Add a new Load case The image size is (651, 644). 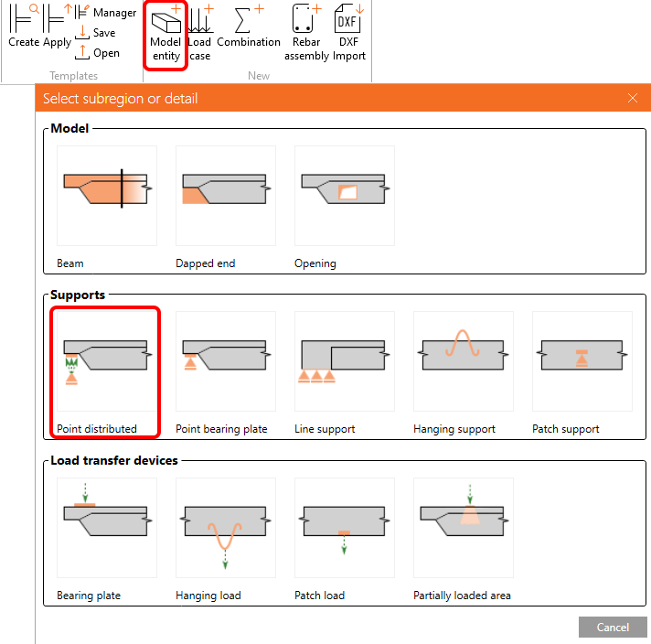[x=199, y=34]
